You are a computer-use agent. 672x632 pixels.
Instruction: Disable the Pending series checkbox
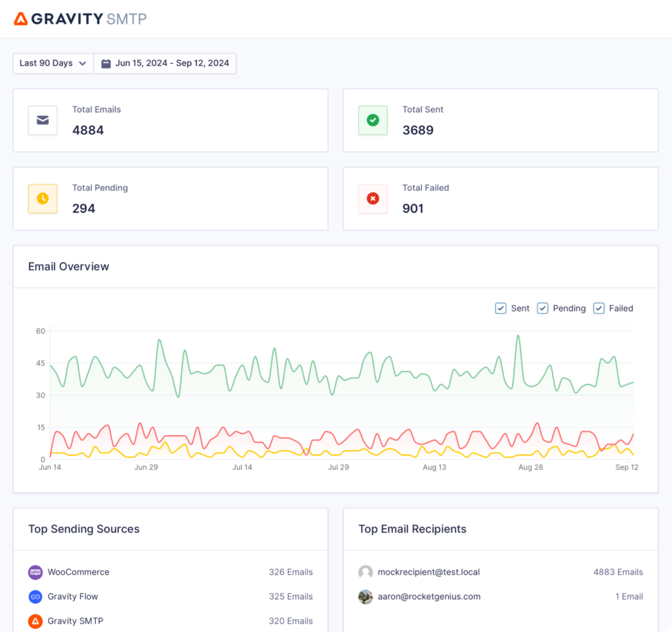coord(543,308)
